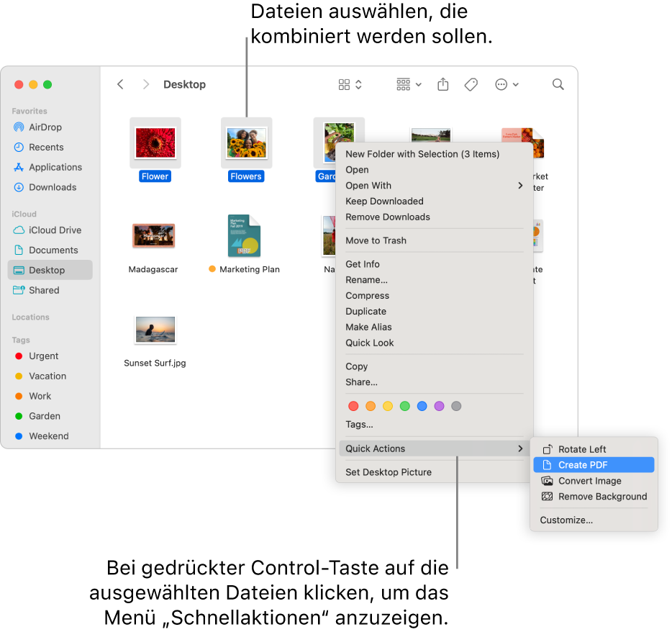This screenshot has height=632, width=672.
Task: Open iCloud Drive in the sidebar
Action: click(x=50, y=230)
